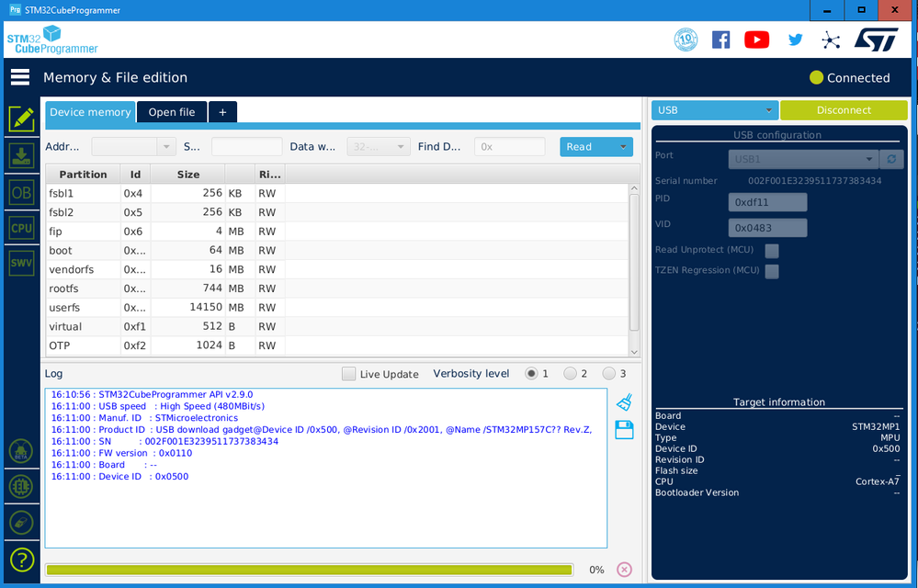Image resolution: width=918 pixels, height=588 pixels.
Task: Select the fsbl1 partition row
Action: (x=337, y=194)
